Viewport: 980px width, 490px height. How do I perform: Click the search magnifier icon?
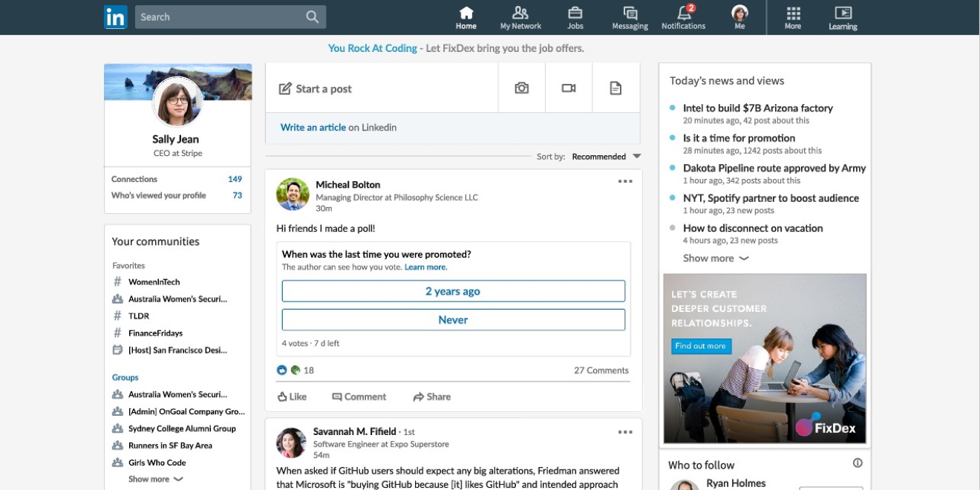coord(312,17)
